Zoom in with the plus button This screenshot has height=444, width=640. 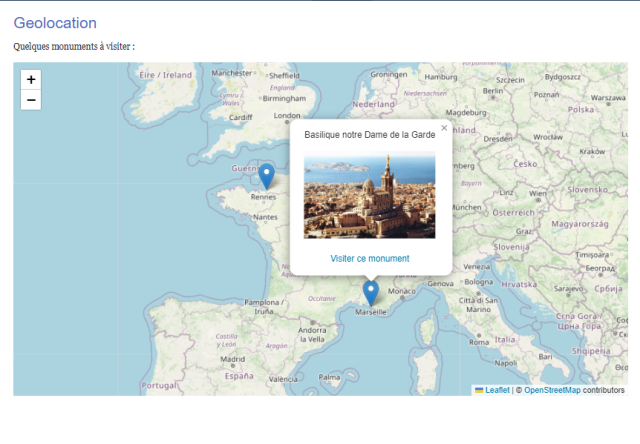tap(31, 80)
